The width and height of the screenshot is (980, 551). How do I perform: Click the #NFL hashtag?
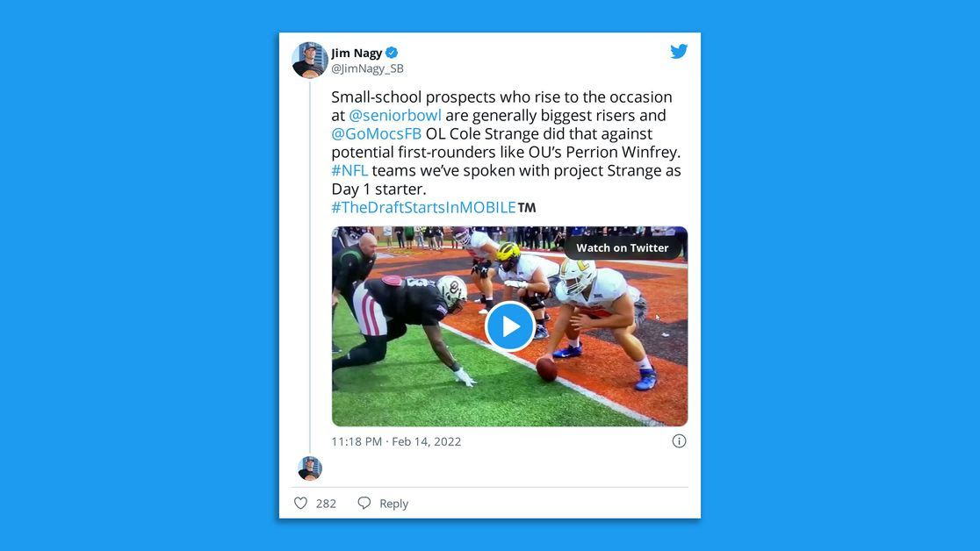[349, 170]
